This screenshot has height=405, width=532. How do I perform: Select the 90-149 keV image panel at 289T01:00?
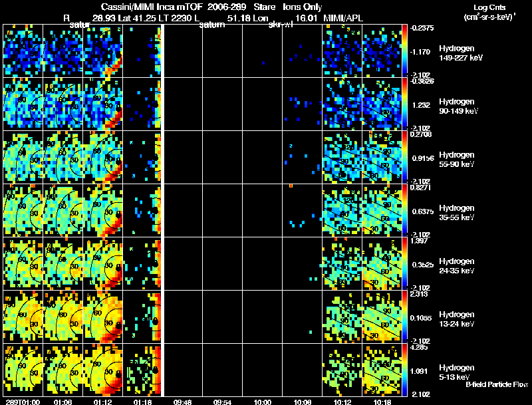23,104
